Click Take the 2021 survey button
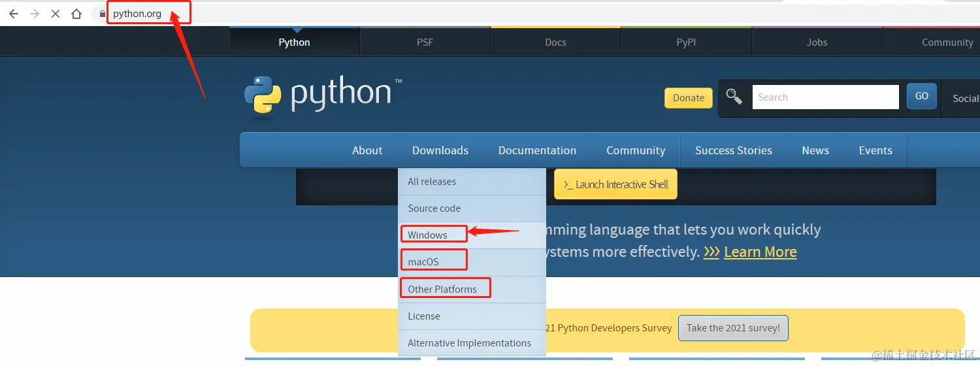The height and width of the screenshot is (366, 980). (733, 328)
